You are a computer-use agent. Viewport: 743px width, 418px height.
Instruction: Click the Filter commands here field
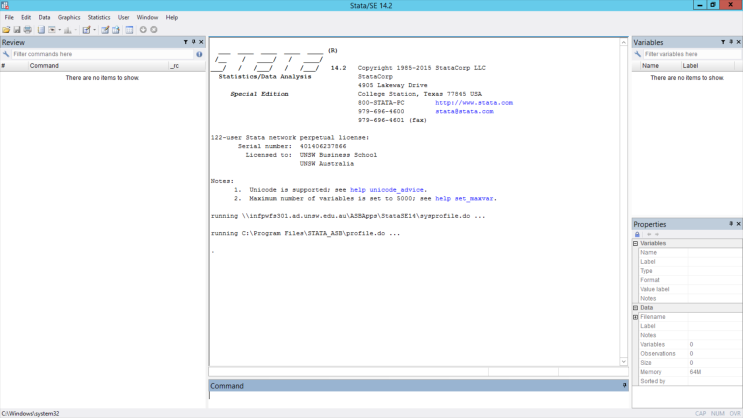(100, 54)
